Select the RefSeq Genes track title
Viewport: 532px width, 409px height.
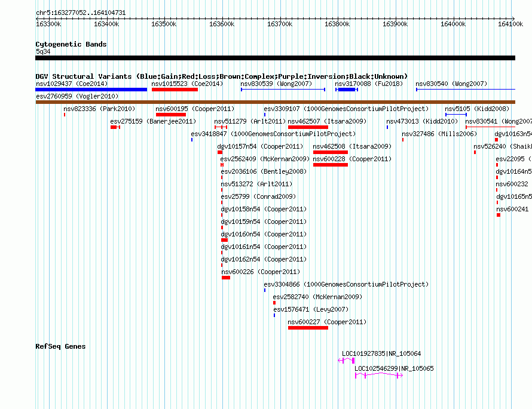60,346
